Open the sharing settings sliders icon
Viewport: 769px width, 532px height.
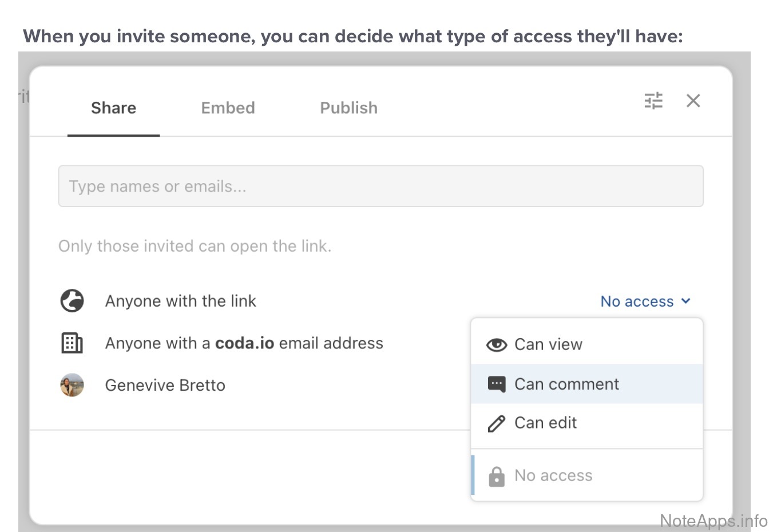[x=653, y=101]
